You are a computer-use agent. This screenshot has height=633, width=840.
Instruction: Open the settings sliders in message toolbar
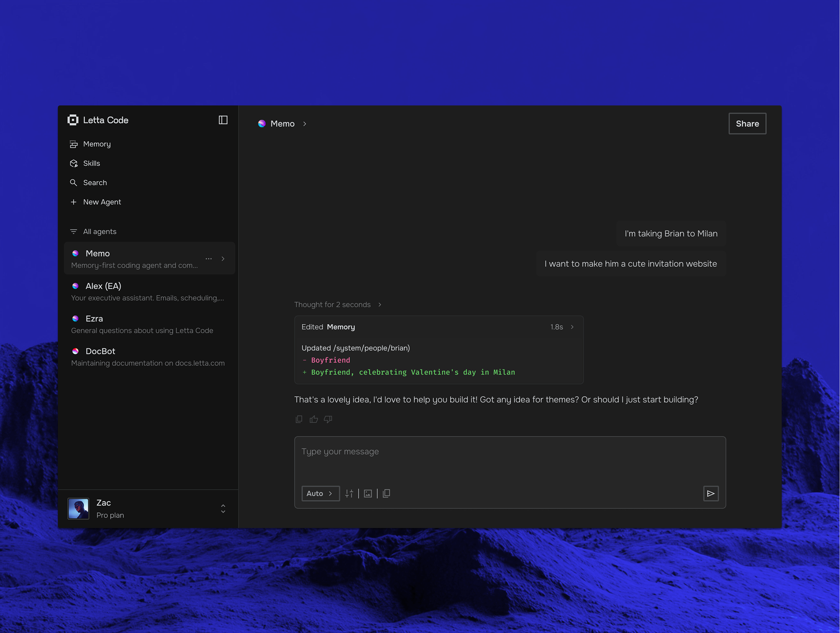point(349,493)
